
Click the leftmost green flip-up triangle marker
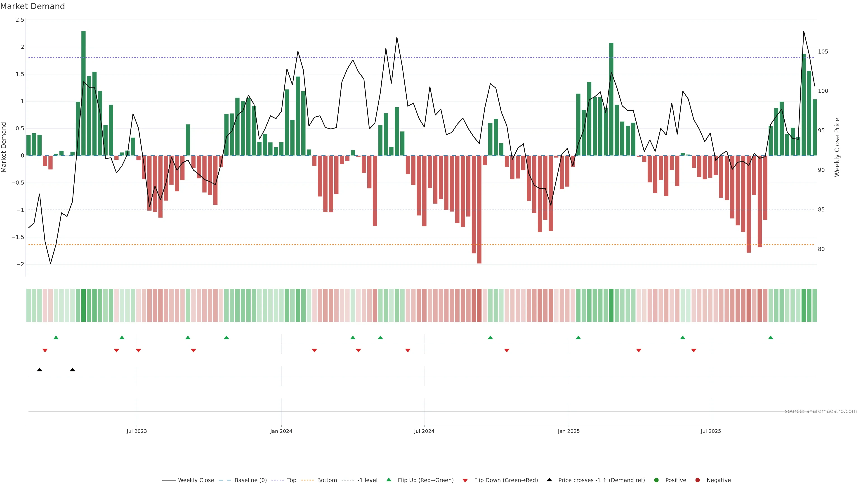coord(56,338)
